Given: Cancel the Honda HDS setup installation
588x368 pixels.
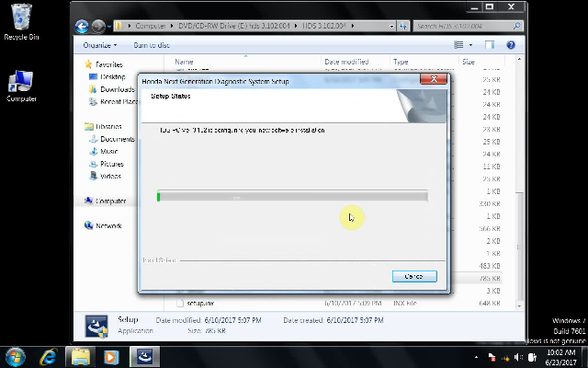Looking at the screenshot, I should click(414, 276).
